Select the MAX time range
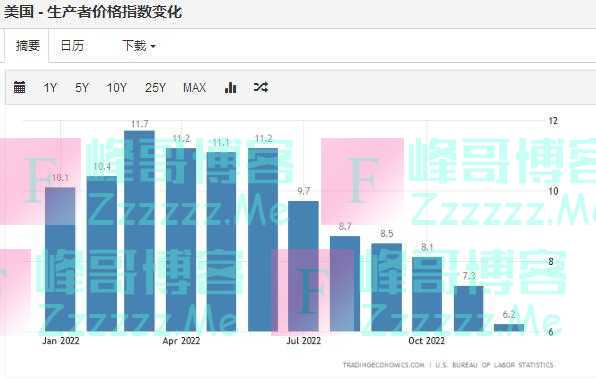 [x=194, y=88]
